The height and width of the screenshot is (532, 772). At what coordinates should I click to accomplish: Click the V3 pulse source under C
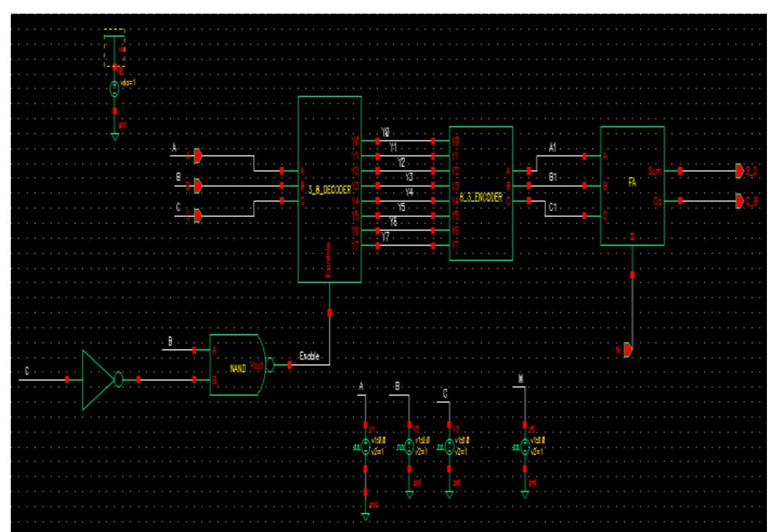[450, 445]
